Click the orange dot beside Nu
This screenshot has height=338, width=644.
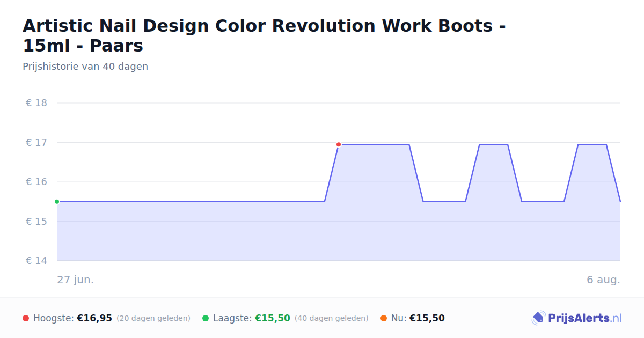(384, 318)
